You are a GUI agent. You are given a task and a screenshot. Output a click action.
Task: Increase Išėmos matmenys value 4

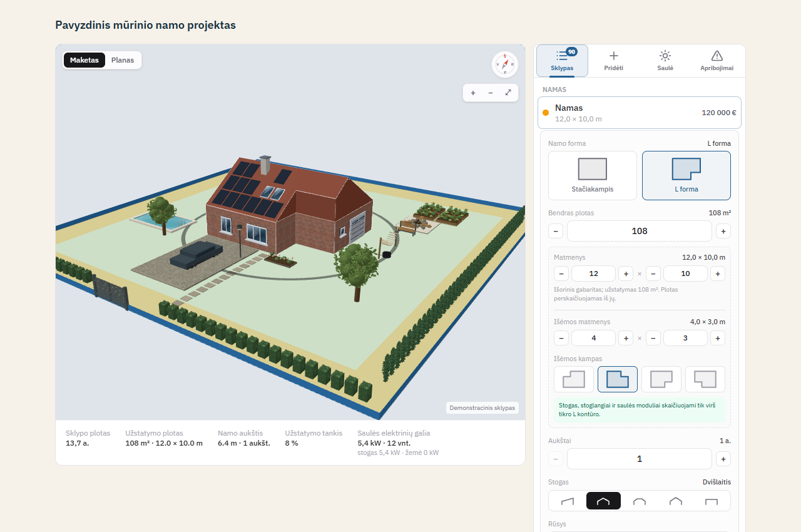pyautogui.click(x=626, y=338)
